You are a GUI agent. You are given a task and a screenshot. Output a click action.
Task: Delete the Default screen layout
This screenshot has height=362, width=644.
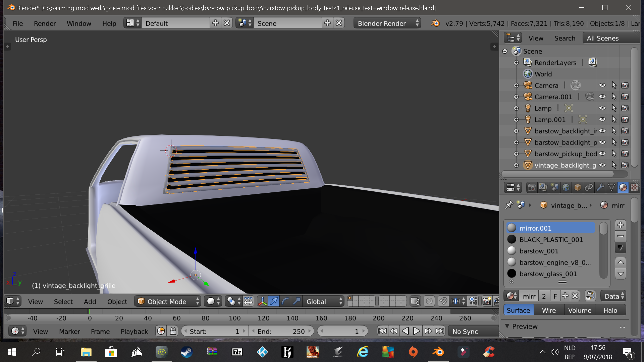pos(227,23)
